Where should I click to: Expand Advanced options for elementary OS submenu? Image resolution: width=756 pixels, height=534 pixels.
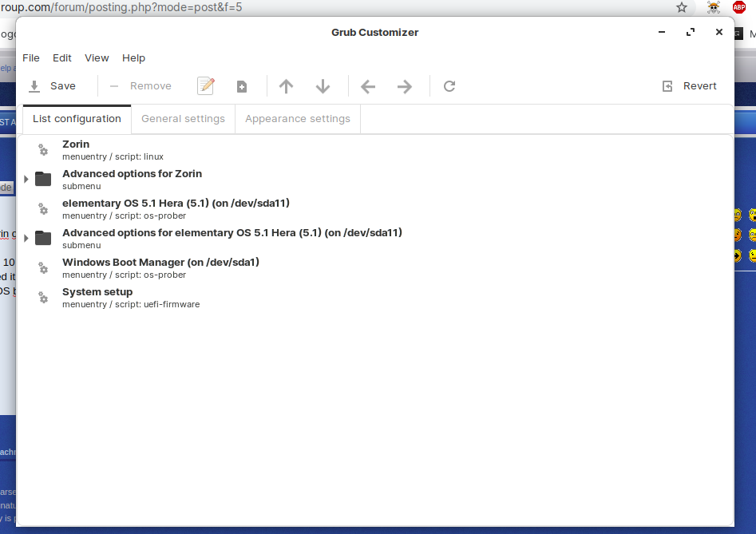26,238
